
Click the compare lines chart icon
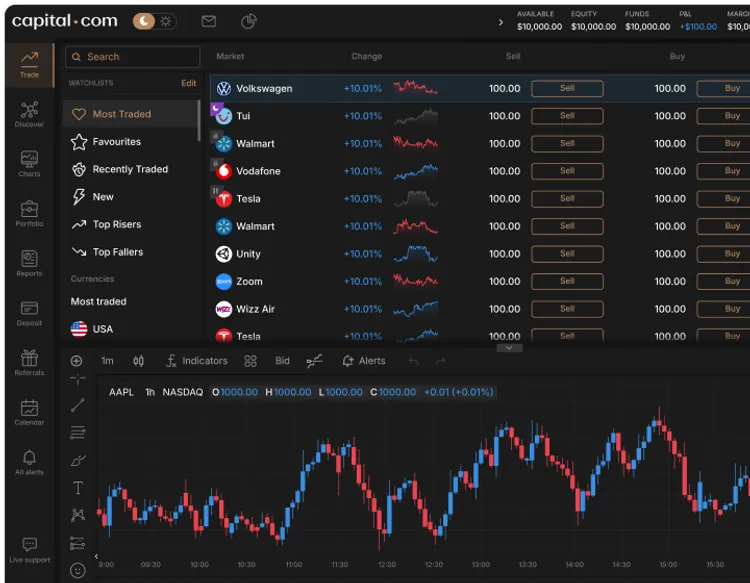[315, 361]
